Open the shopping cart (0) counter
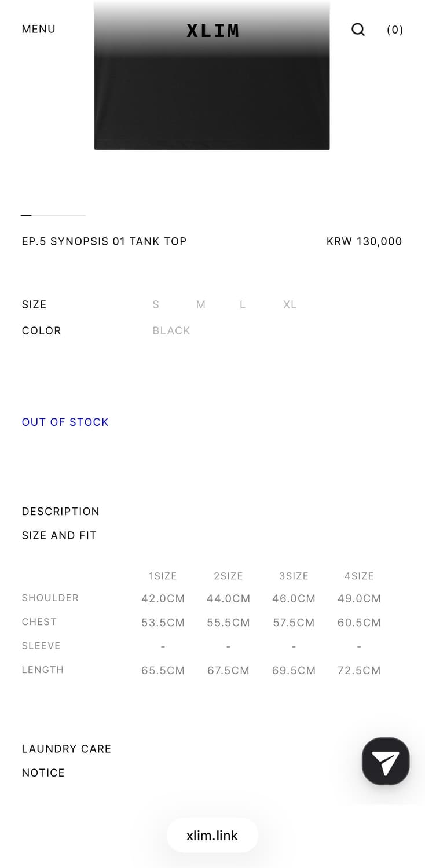 point(395,30)
